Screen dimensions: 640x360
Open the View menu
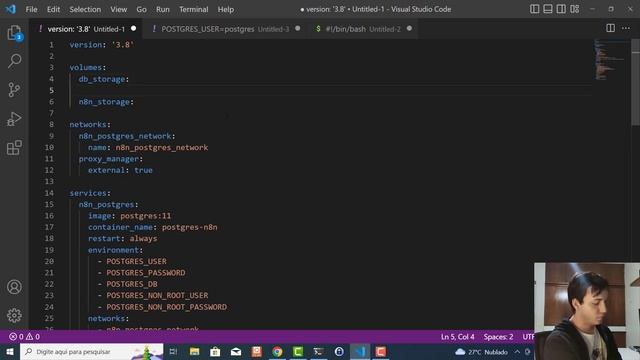(x=118, y=9)
